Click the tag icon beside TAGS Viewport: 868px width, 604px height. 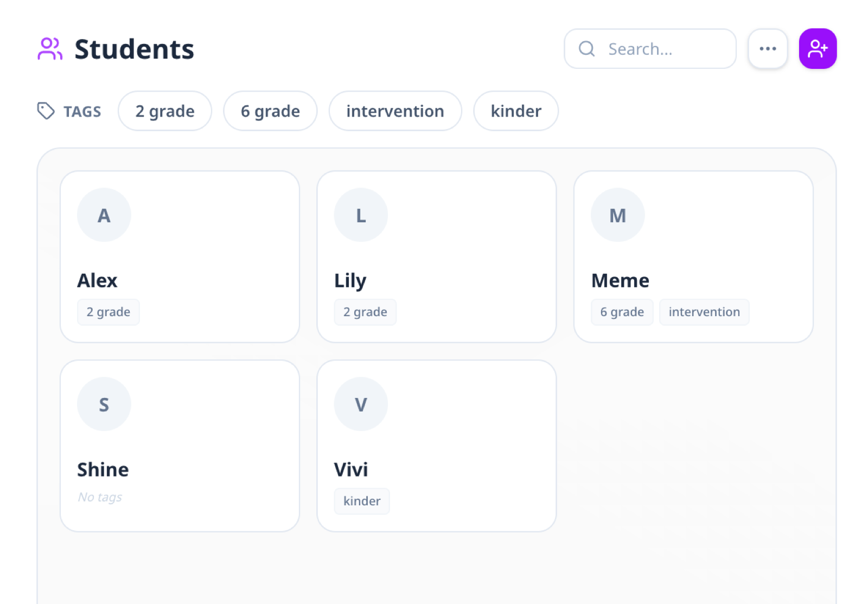[x=46, y=111]
